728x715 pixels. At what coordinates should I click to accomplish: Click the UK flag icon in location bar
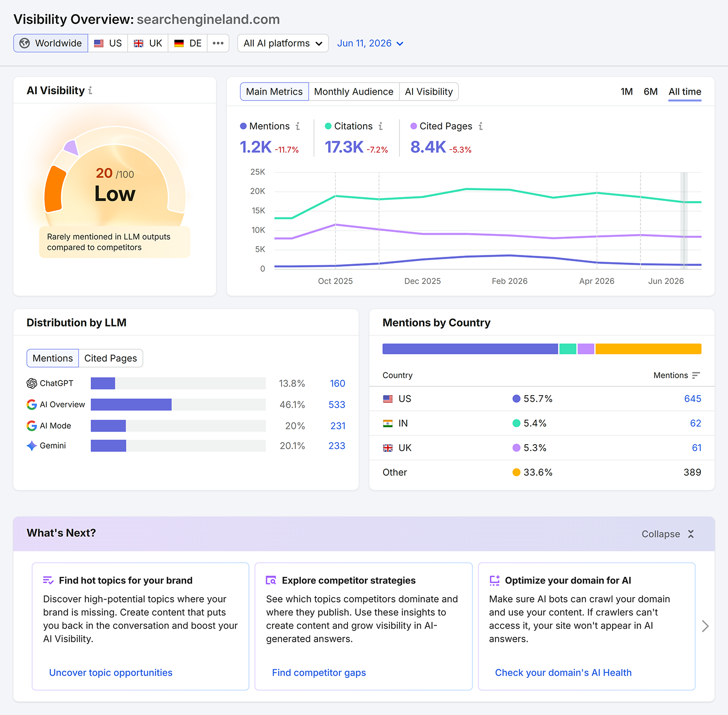click(139, 43)
